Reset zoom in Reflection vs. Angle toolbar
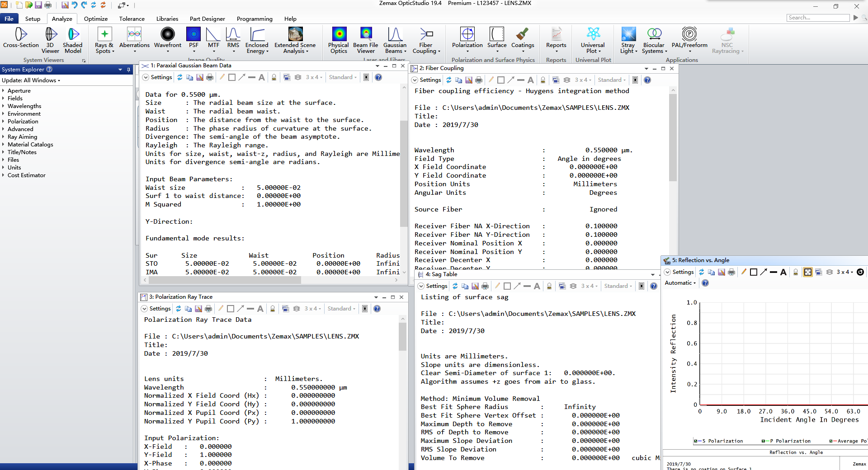868x470 pixels. point(860,272)
